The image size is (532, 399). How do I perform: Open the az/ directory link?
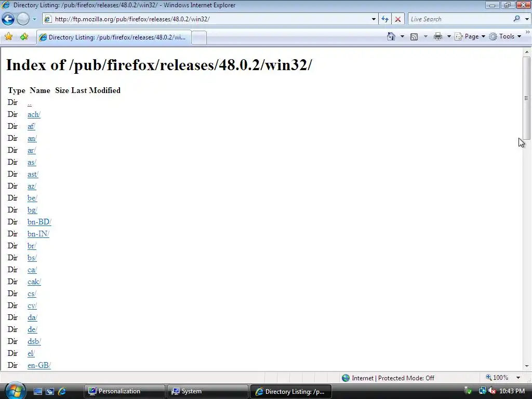click(x=32, y=186)
